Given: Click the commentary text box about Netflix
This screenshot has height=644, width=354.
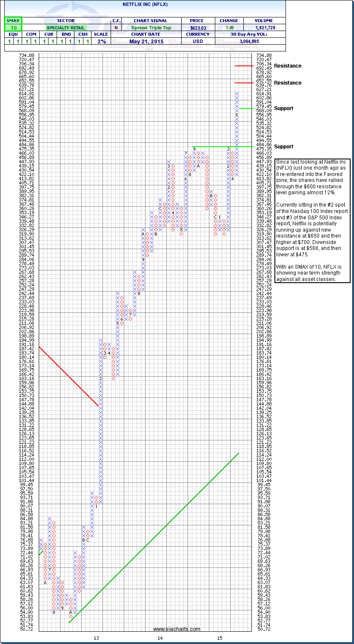Looking at the screenshot, I should [x=313, y=220].
